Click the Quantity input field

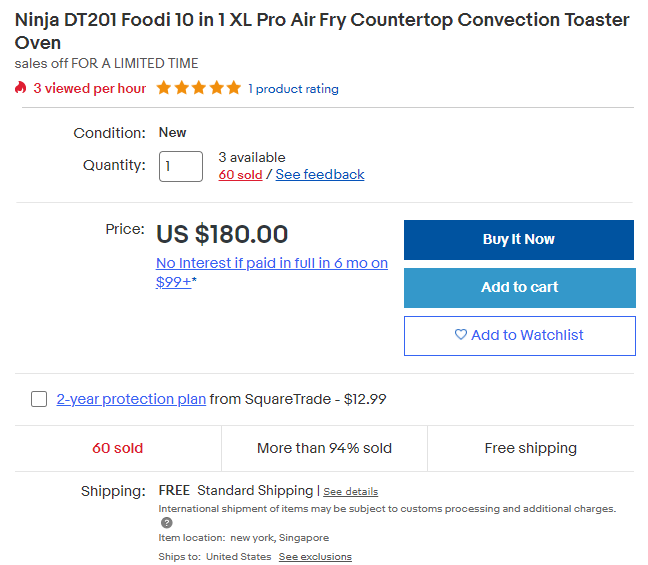pos(181,166)
